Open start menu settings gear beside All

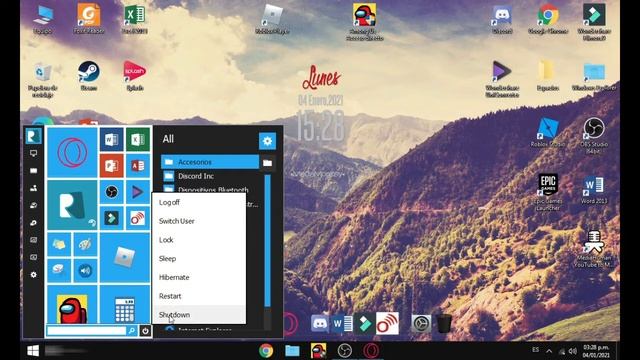[x=267, y=141]
